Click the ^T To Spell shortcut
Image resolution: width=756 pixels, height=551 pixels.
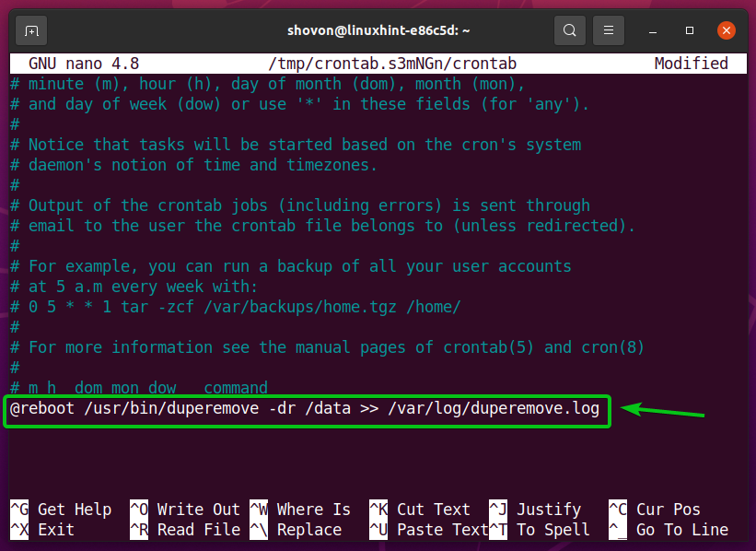[x=540, y=530]
